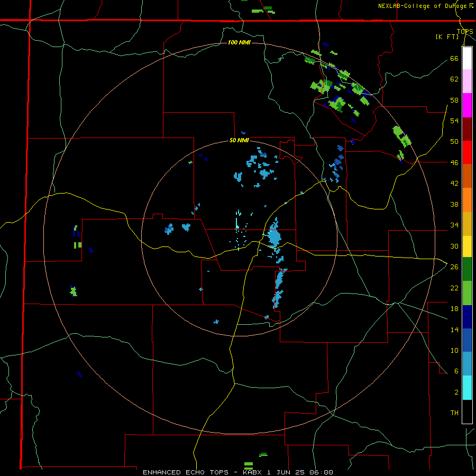Click the bright red 50 kft swatch
Viewport: 476px width, 476px height.
467,152
